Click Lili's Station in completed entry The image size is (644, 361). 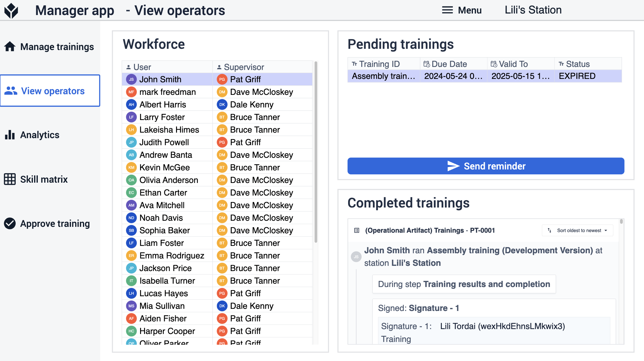point(416,263)
